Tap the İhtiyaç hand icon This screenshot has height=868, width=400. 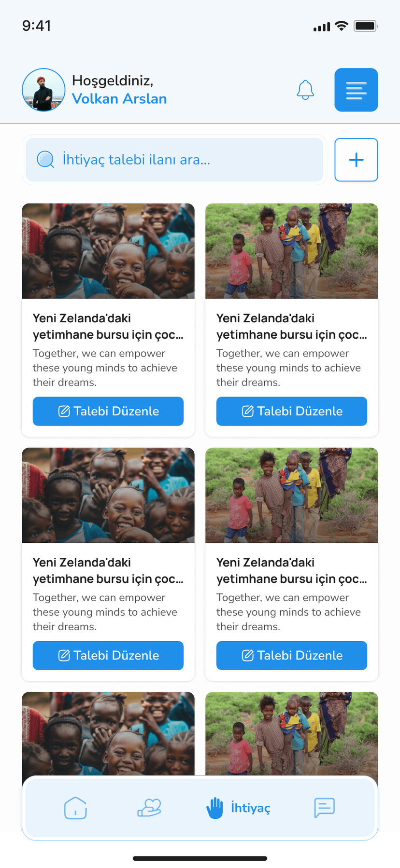tap(215, 808)
